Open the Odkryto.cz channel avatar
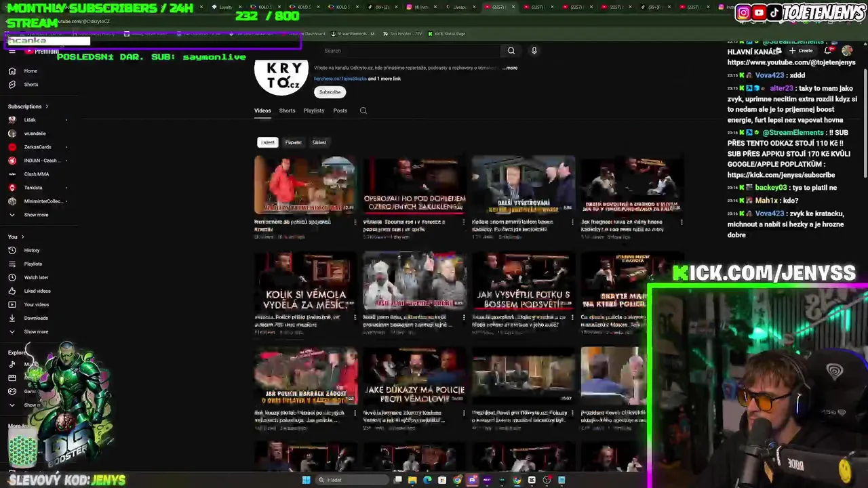Viewport: 868px width, 488px height. pyautogui.click(x=281, y=77)
